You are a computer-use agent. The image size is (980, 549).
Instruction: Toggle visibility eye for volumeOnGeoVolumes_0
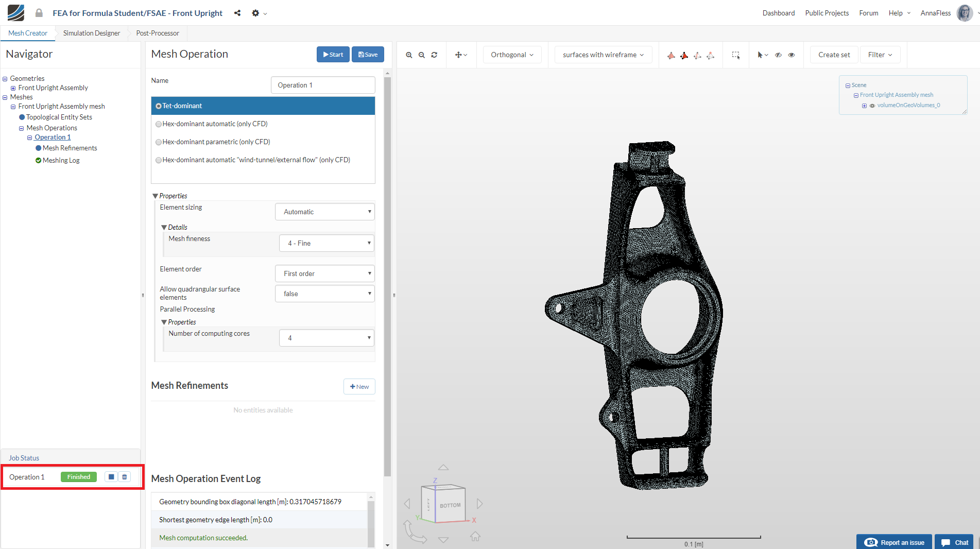pyautogui.click(x=872, y=106)
